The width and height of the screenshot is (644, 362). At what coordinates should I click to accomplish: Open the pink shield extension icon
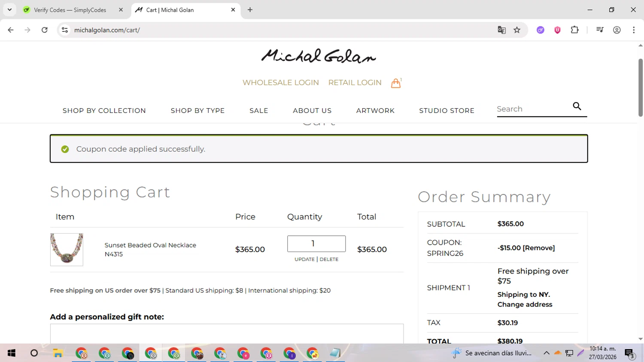(x=557, y=30)
